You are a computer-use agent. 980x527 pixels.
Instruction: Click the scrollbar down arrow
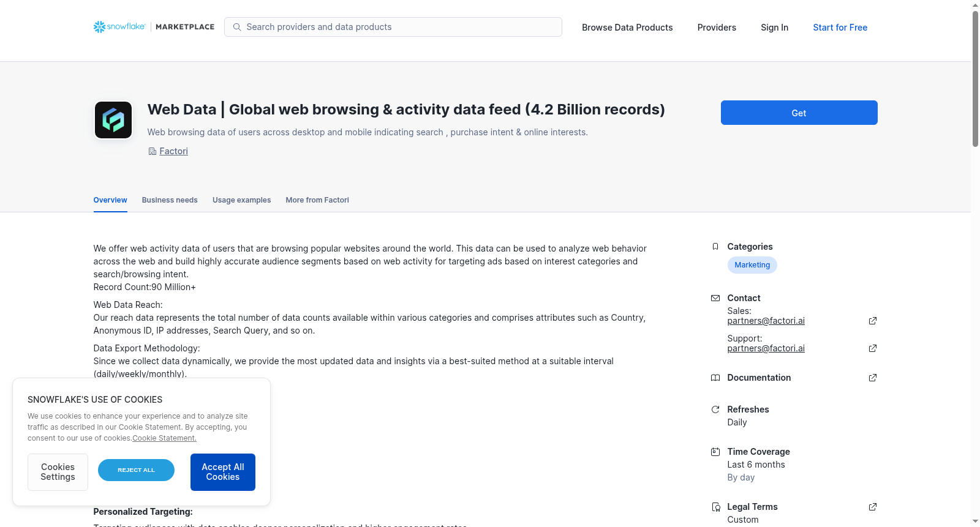coord(975,521)
